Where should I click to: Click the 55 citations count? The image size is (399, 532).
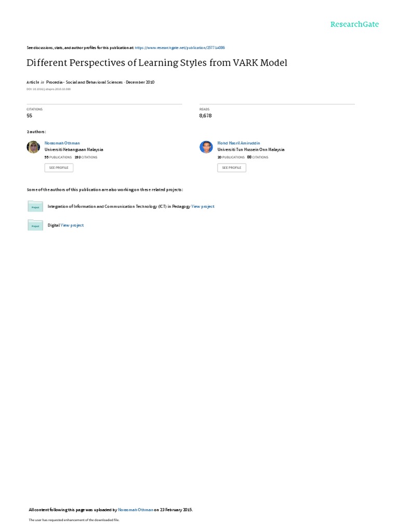pos(30,116)
